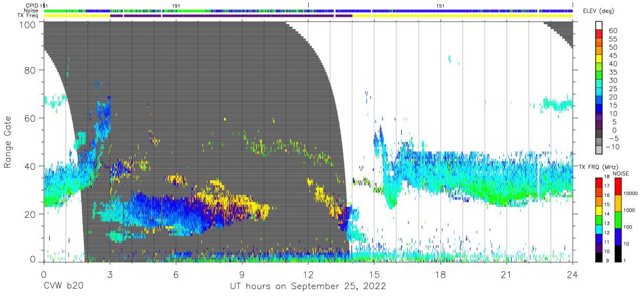Click the CPID value 191
The image size is (644, 297).
pos(176,5)
